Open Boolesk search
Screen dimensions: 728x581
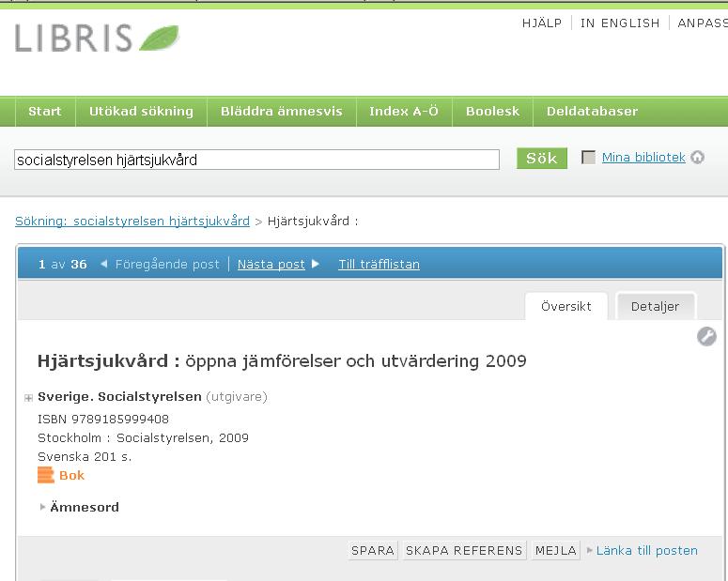(x=492, y=112)
